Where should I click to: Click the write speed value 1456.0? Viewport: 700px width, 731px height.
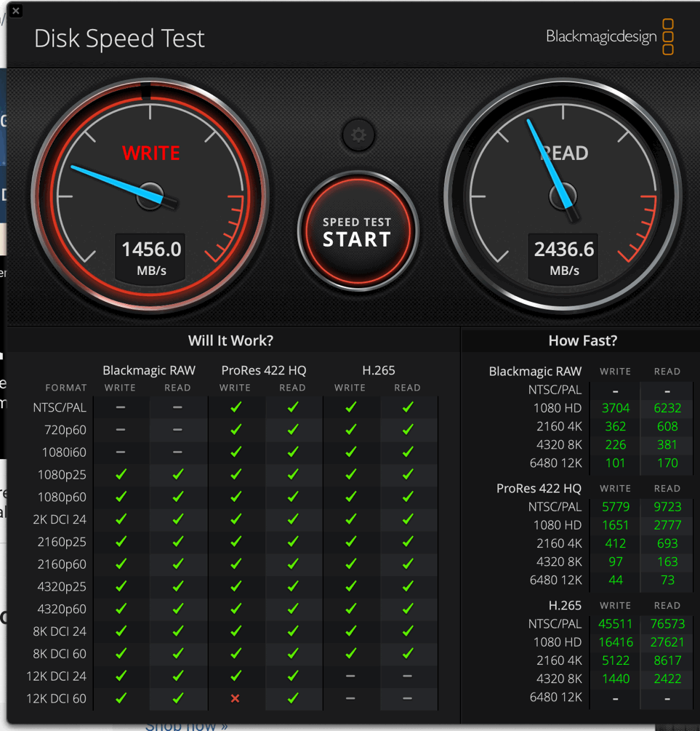coord(151,249)
